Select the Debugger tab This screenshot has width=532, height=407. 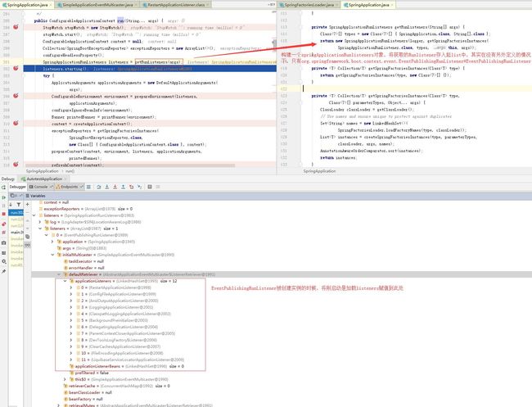pyautogui.click(x=17, y=187)
